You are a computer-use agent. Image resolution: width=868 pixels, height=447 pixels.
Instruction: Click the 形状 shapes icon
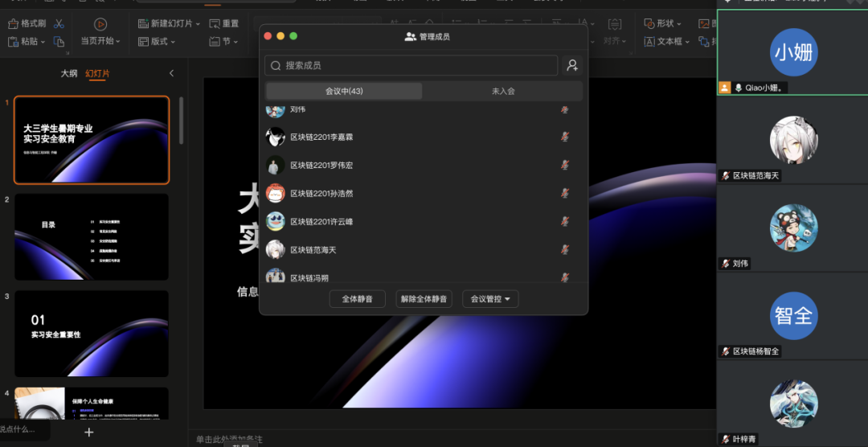point(650,24)
